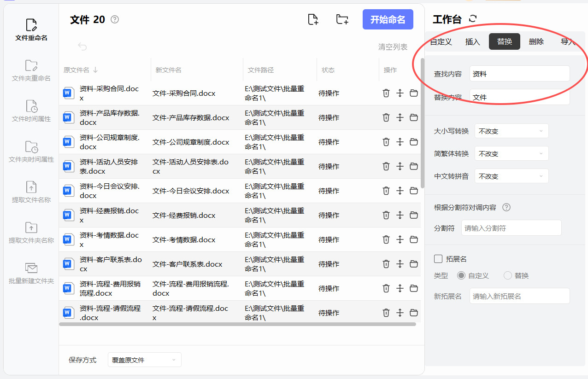Open the 批量新建文件夹 sidebar icon
Viewport: 588px width, 379px height.
point(31,268)
